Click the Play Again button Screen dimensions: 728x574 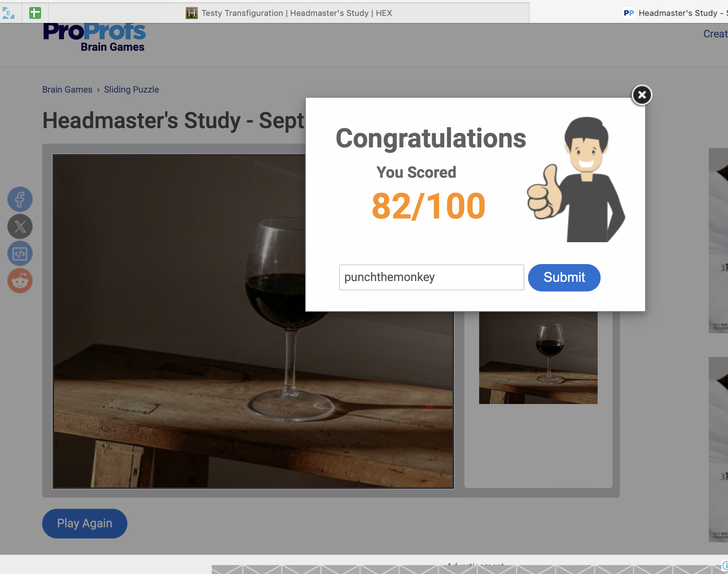(84, 523)
